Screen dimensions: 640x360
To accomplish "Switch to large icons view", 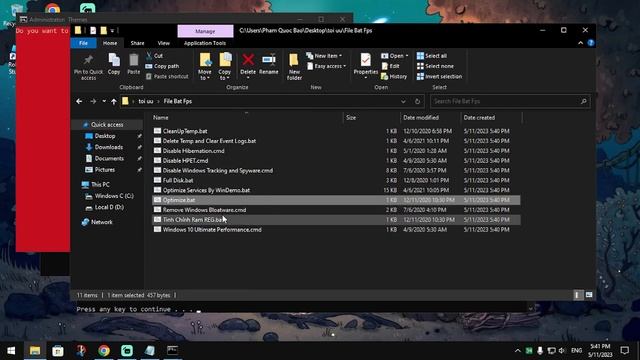I will pos(589,295).
